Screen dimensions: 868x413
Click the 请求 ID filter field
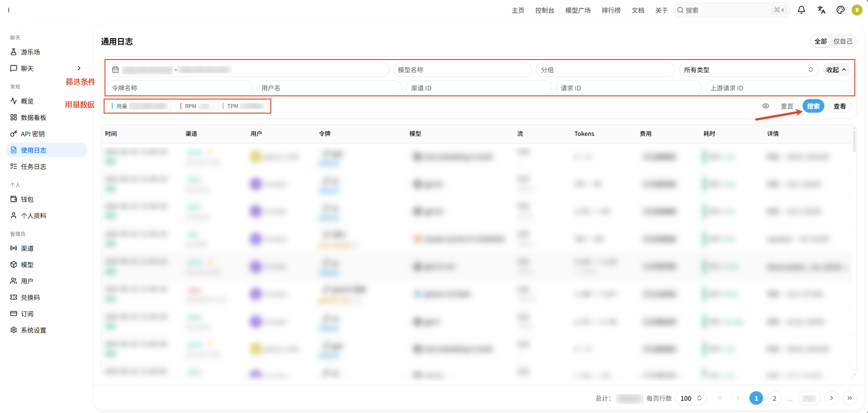(629, 88)
